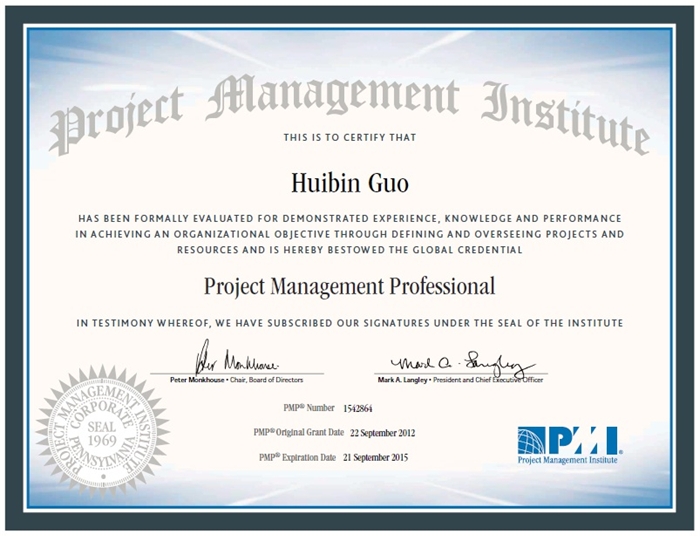The height and width of the screenshot is (537, 700).
Task: Click the "Project Management Institute" text under PMI logo
Action: [x=568, y=461]
